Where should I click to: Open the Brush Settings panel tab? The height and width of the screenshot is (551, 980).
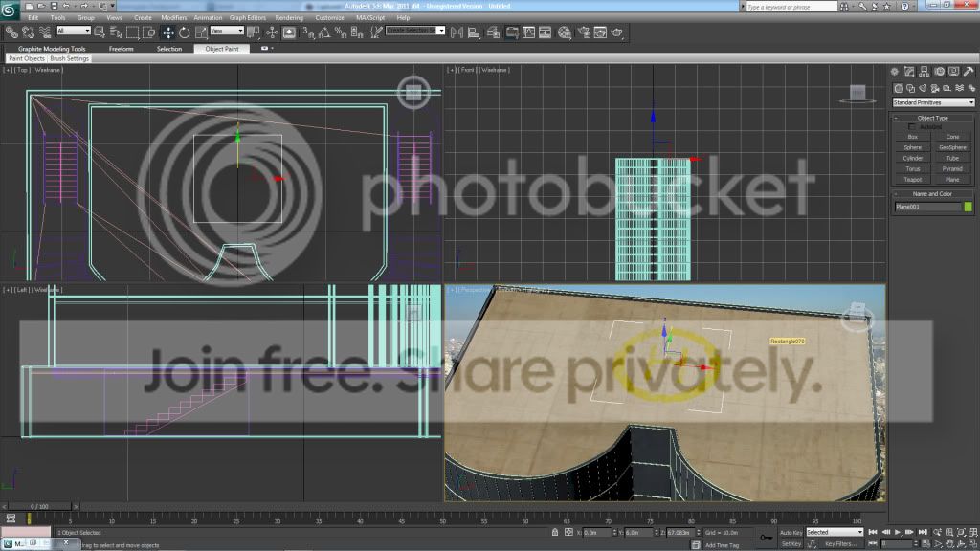click(x=69, y=58)
